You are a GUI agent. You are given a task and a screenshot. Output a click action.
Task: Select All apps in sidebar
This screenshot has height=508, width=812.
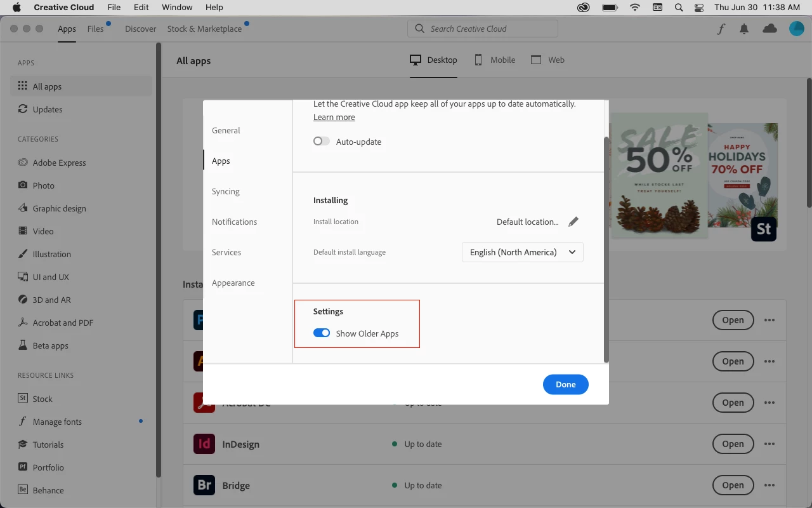(x=81, y=86)
